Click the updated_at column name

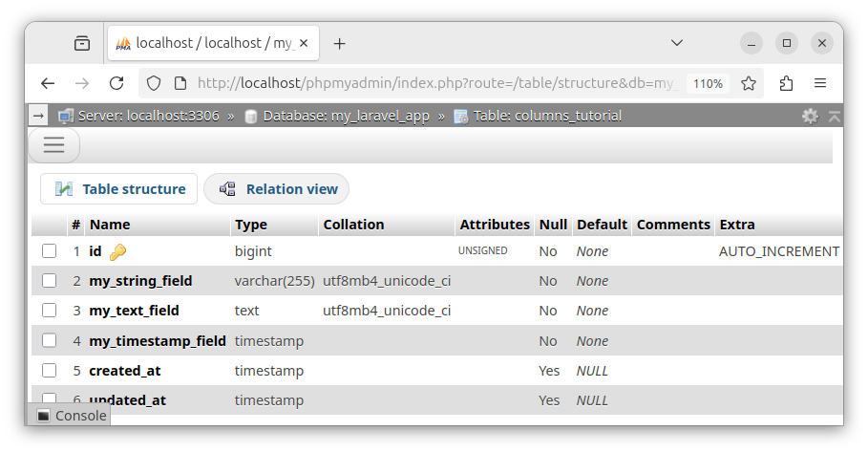coord(127,400)
